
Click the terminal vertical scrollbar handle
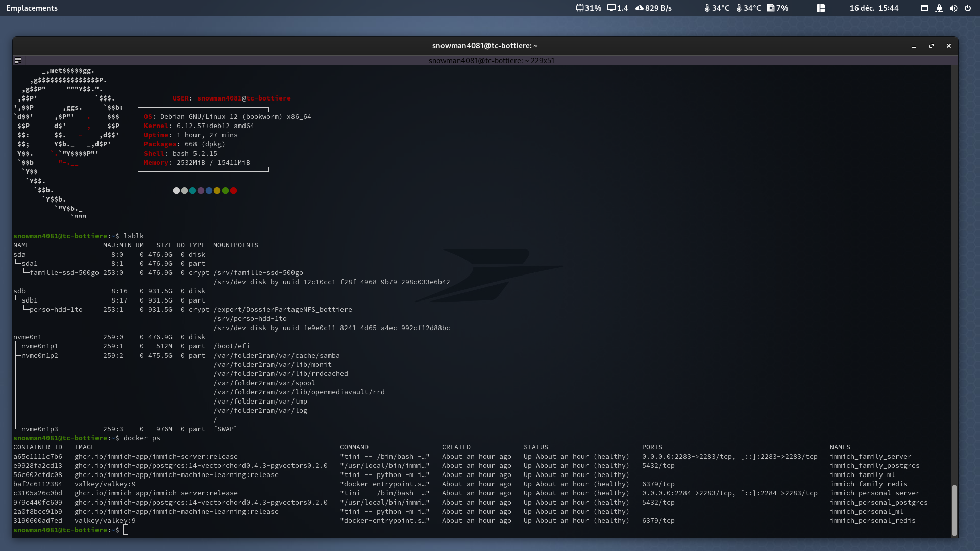pos(954,509)
